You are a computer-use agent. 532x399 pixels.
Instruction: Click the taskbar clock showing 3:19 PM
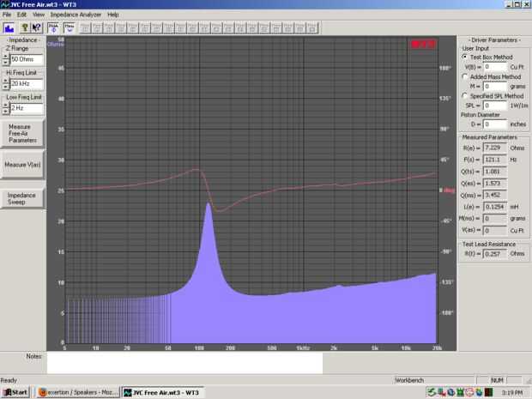coord(511,392)
